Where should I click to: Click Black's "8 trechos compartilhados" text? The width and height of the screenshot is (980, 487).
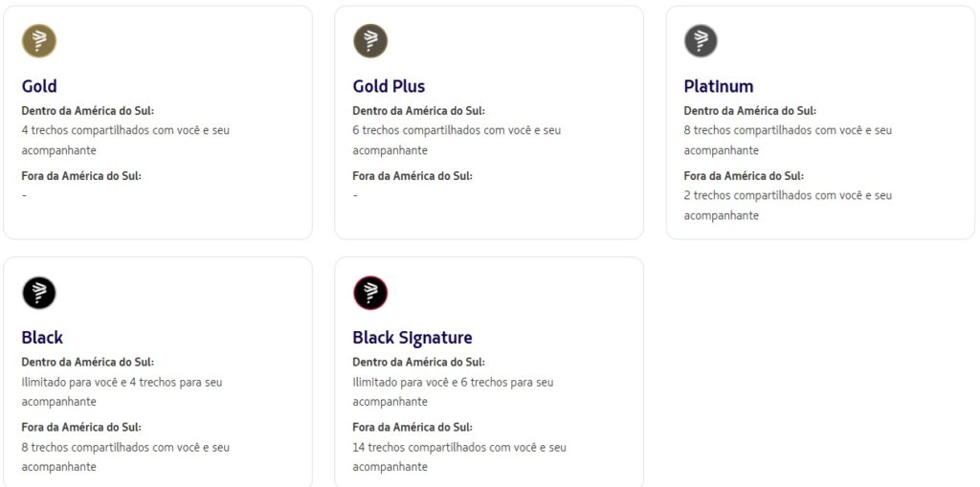click(x=125, y=447)
